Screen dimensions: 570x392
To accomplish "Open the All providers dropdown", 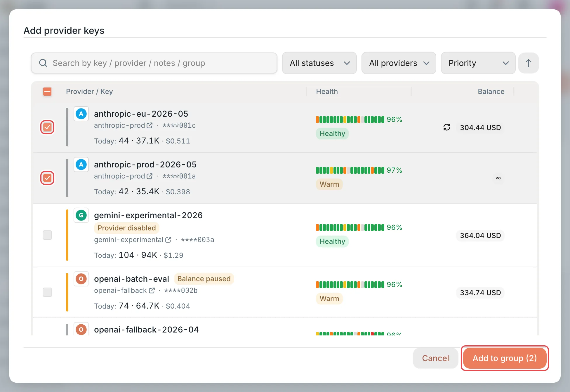I will click(399, 63).
